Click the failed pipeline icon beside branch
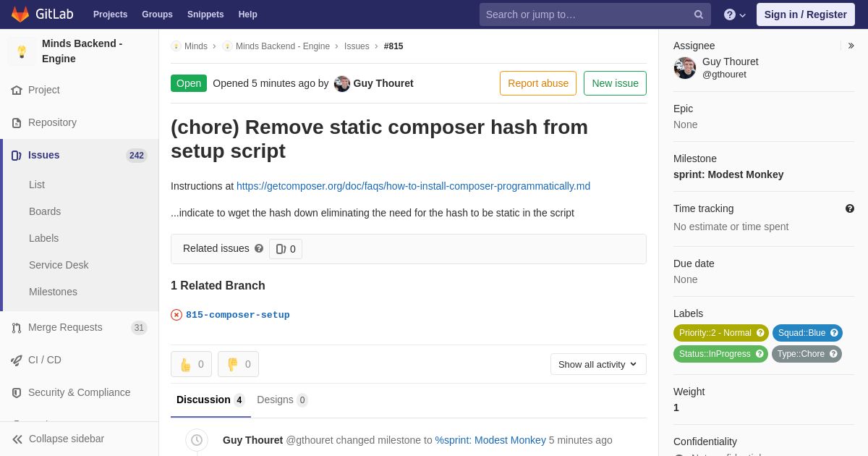This screenshot has height=456, width=868. (176, 315)
